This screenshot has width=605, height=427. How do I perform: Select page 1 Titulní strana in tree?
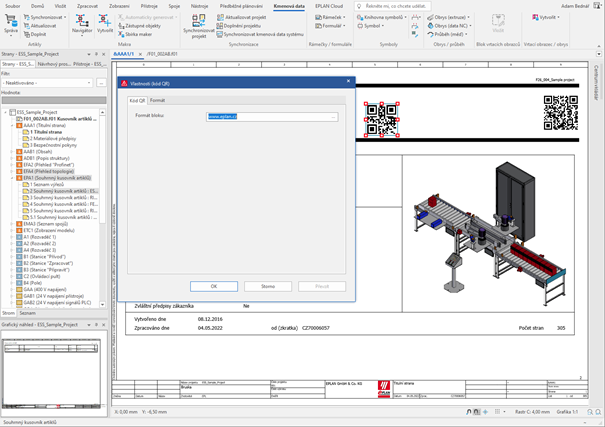(45, 133)
